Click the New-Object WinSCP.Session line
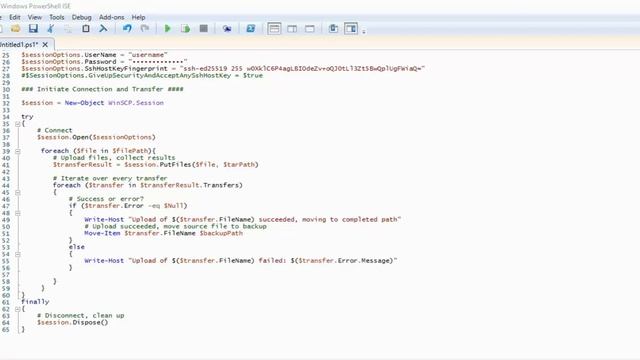The width and height of the screenshot is (640, 360). tap(92, 103)
